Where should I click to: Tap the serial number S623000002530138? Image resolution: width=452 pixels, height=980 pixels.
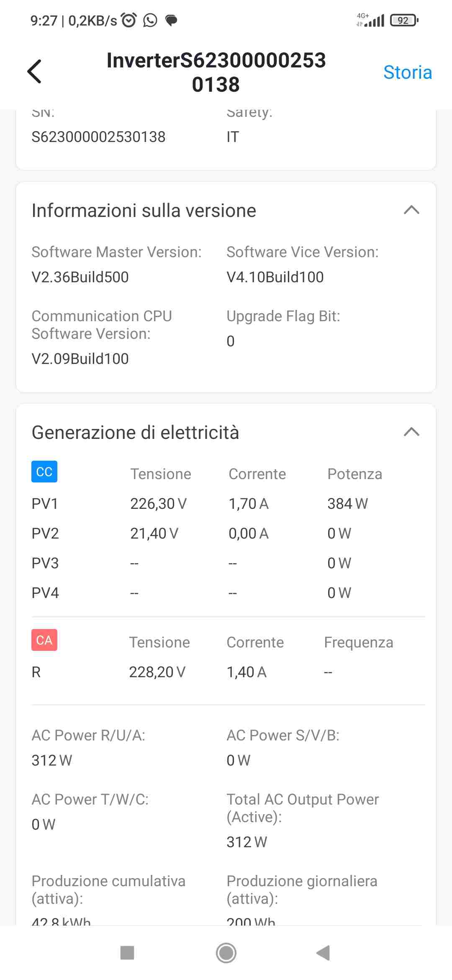pyautogui.click(x=98, y=137)
